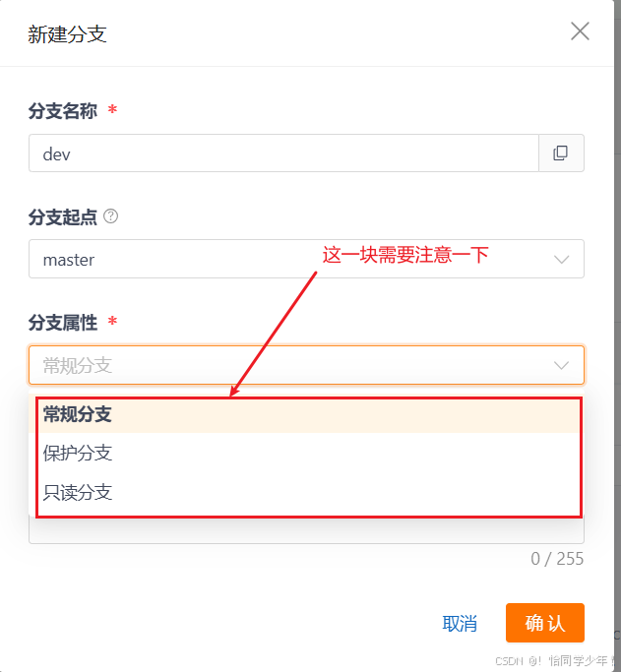Click the 分支起点 field label
This screenshot has width=621, height=672.
click(63, 216)
